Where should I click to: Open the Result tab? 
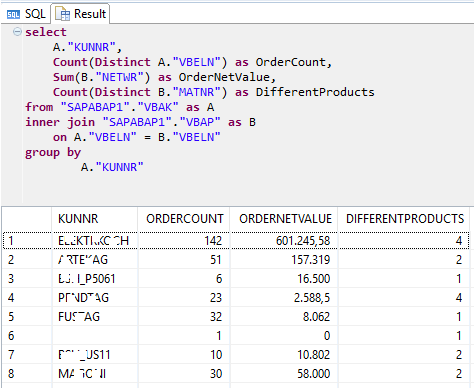(x=80, y=14)
